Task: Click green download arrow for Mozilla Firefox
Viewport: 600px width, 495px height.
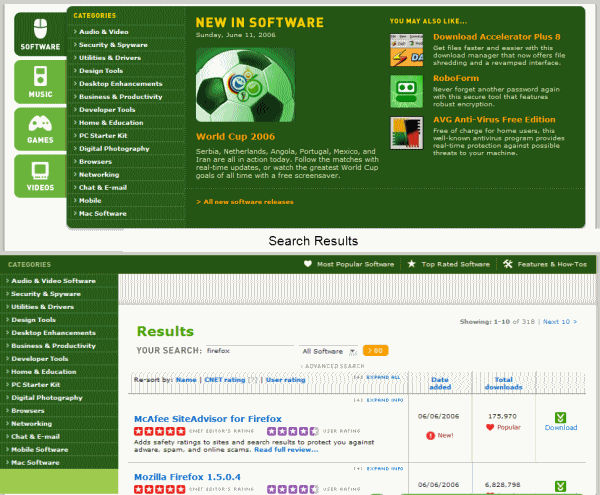Action: point(560,486)
